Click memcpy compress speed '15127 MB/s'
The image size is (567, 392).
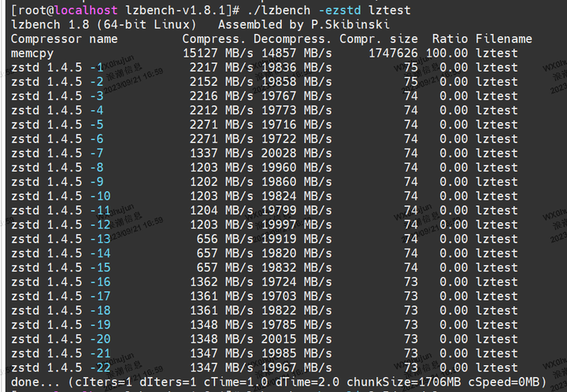(x=217, y=54)
